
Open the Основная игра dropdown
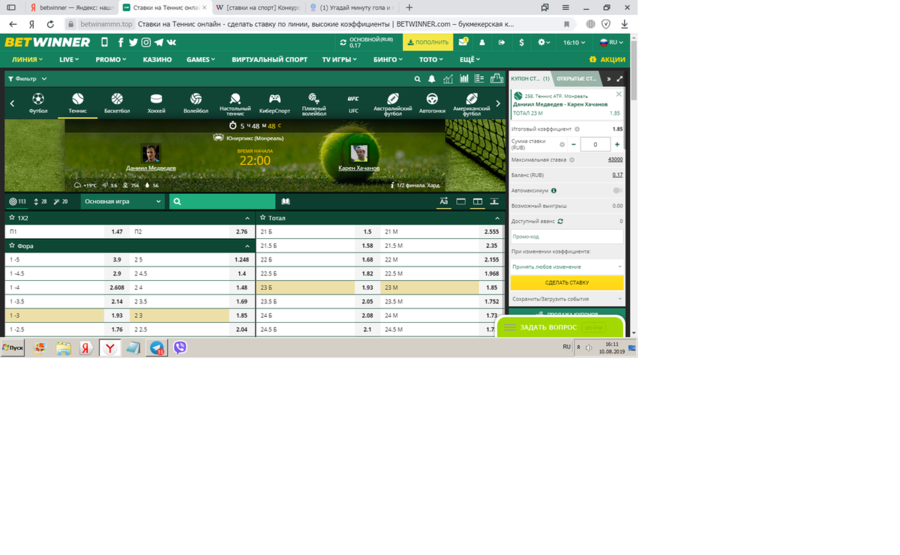point(123,201)
